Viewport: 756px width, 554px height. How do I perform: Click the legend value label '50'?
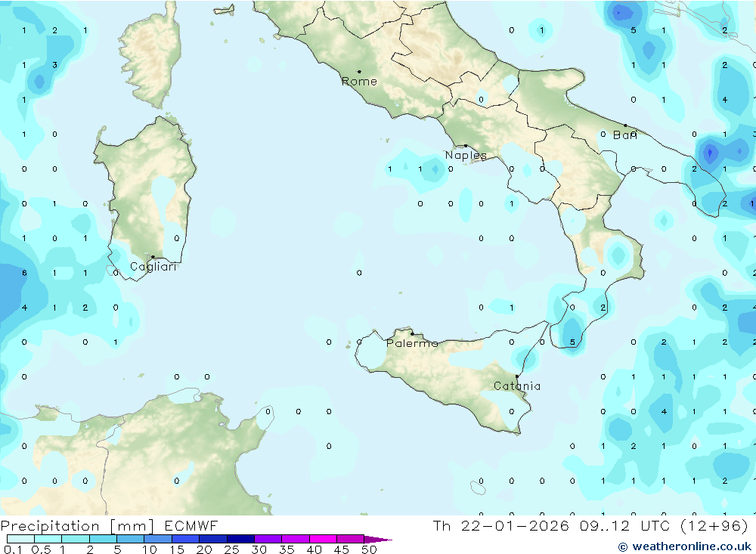[x=370, y=549]
